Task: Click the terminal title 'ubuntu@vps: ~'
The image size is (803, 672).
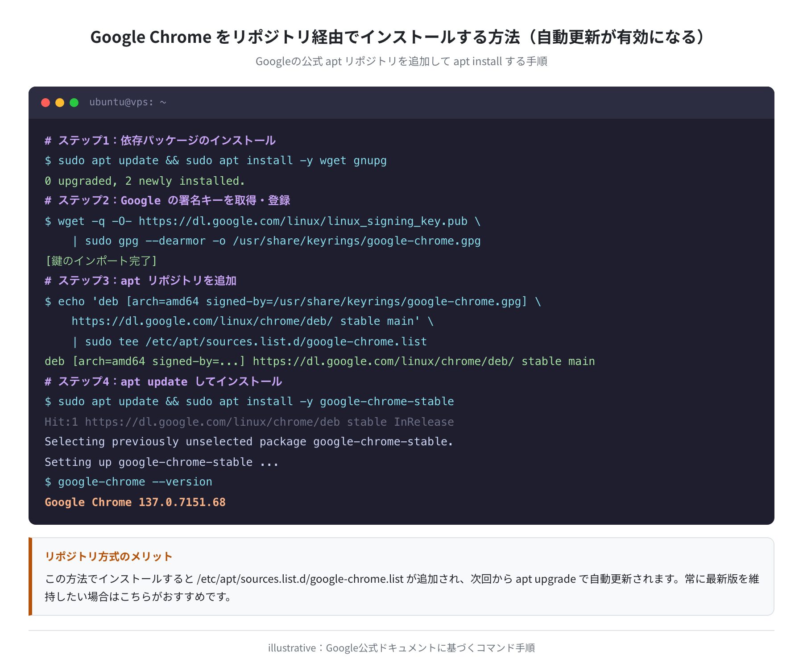Action: [x=128, y=102]
